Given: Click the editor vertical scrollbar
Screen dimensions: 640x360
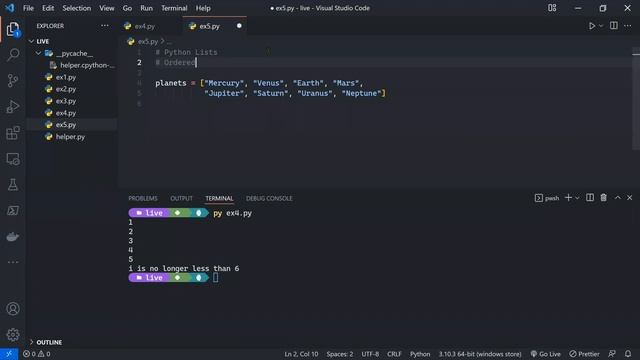Looking at the screenshot, I should 636,98.
